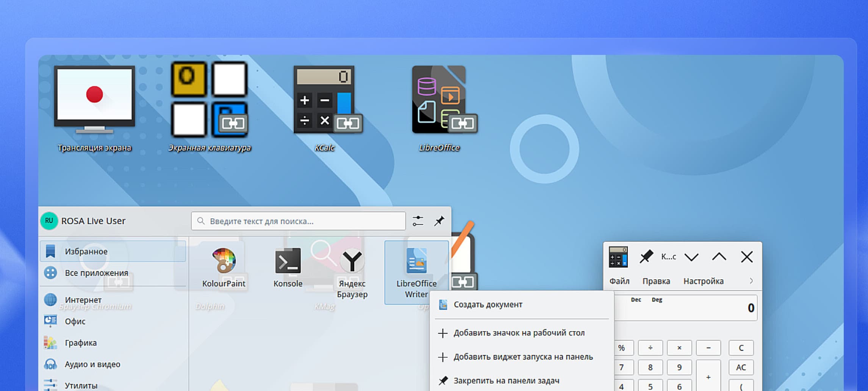Viewport: 868px width, 391px height.
Task: Click the search field Введите текст для поиска
Action: tap(299, 221)
